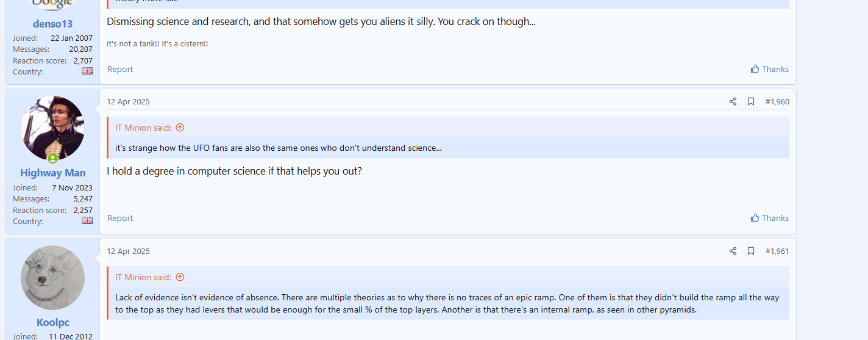Give Thanks to Highway Man's post
Screen dimensions: 868x340
[769, 218]
